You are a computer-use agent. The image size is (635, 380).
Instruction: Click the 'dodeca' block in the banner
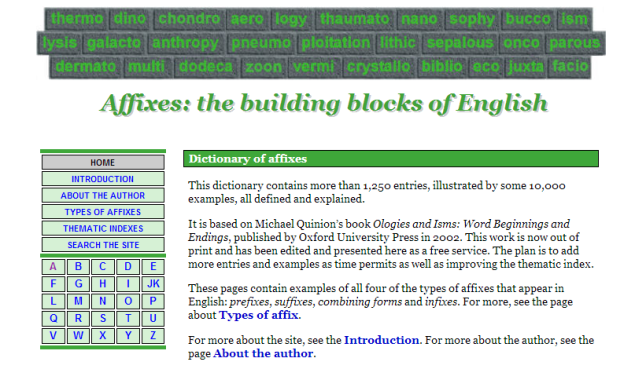[x=206, y=66]
